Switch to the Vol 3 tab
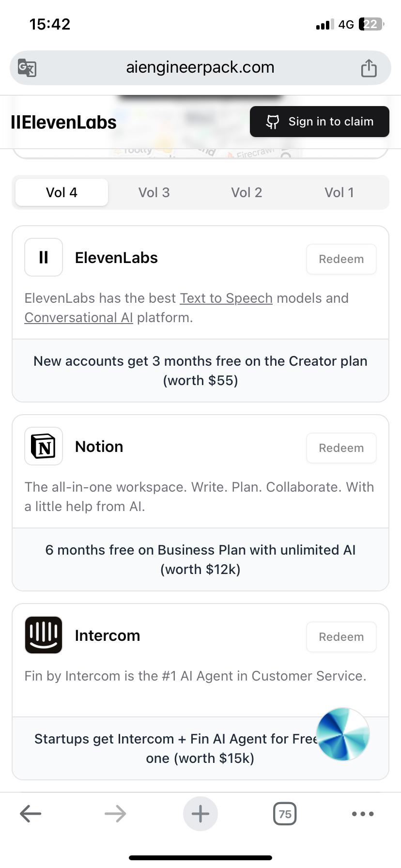The height and width of the screenshot is (868, 401). (x=154, y=192)
